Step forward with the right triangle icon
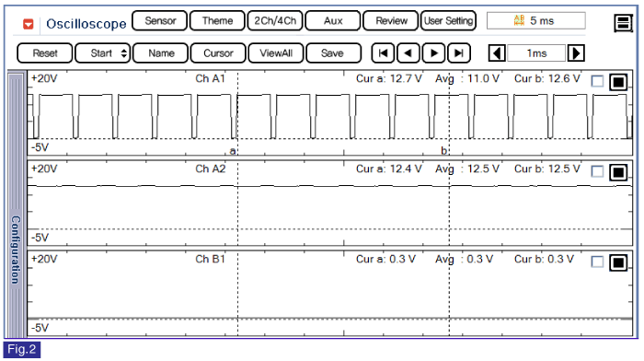Image resolution: width=644 pixels, height=361 pixels. tap(433, 53)
